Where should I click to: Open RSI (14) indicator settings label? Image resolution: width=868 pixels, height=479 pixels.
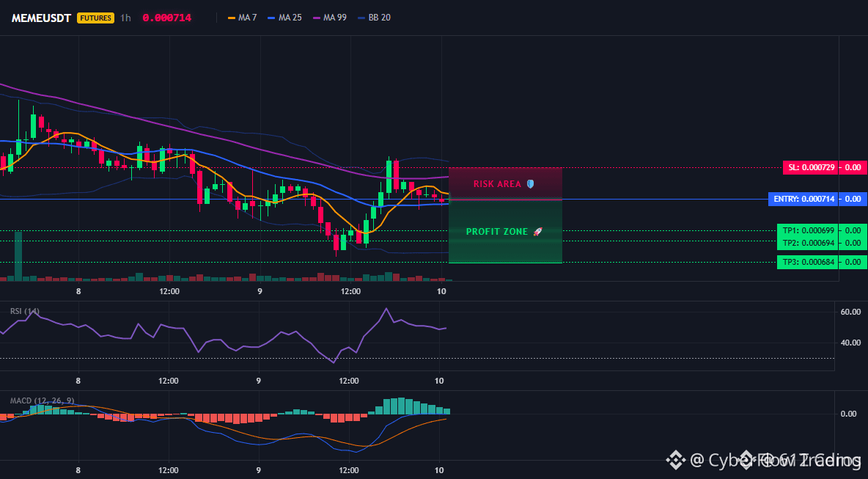click(x=25, y=311)
